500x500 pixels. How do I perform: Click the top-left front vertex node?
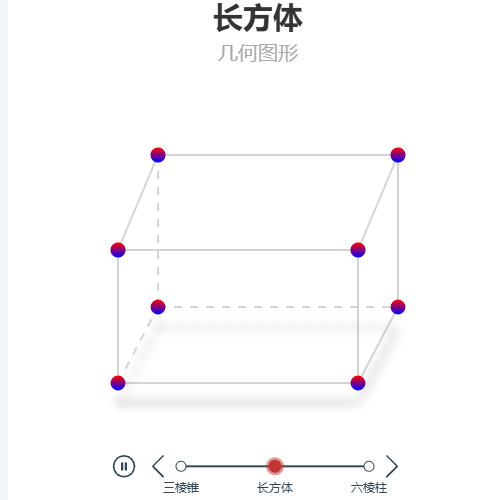coord(118,250)
